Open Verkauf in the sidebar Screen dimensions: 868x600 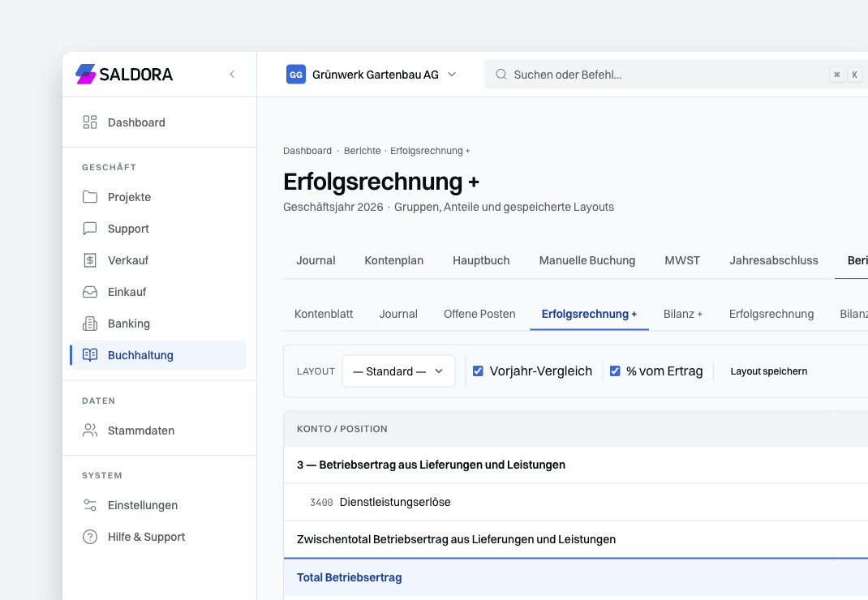[160, 260]
